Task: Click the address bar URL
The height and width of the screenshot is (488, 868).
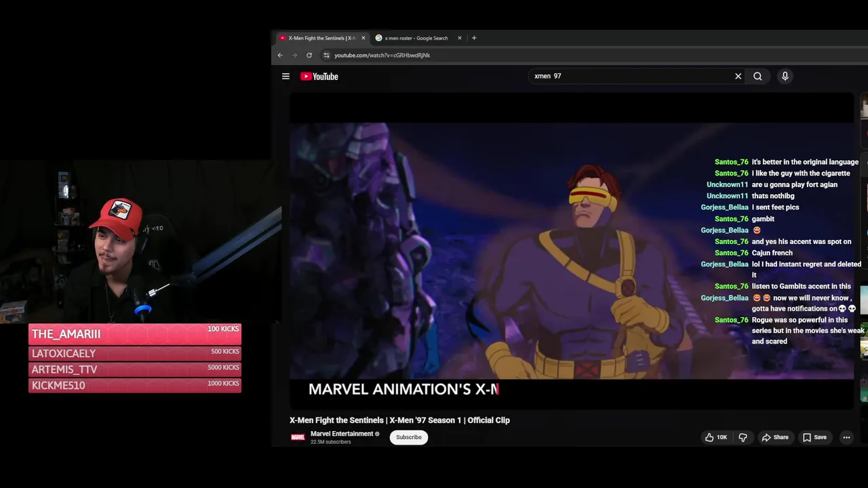Action: coord(382,55)
